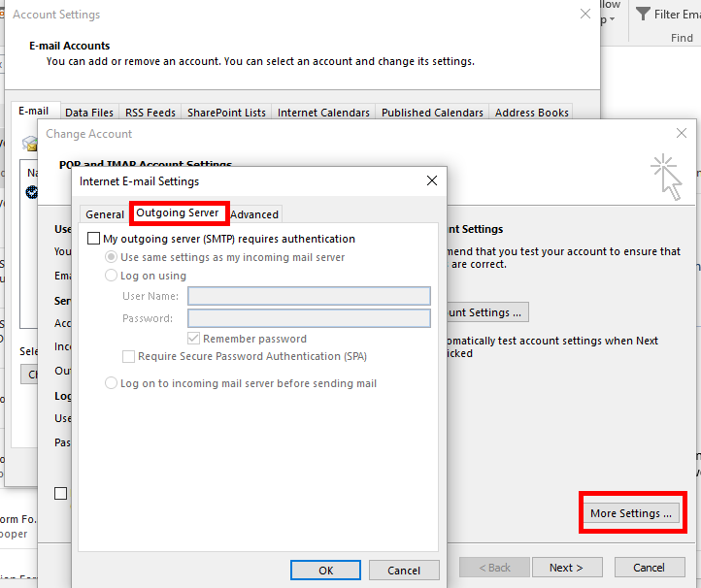Open the Data Files tab

point(89,113)
